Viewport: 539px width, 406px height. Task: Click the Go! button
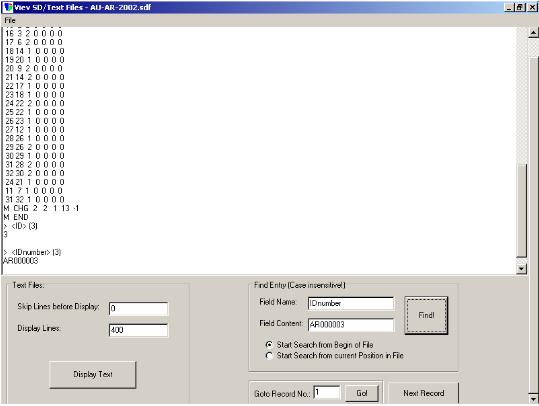pos(362,393)
